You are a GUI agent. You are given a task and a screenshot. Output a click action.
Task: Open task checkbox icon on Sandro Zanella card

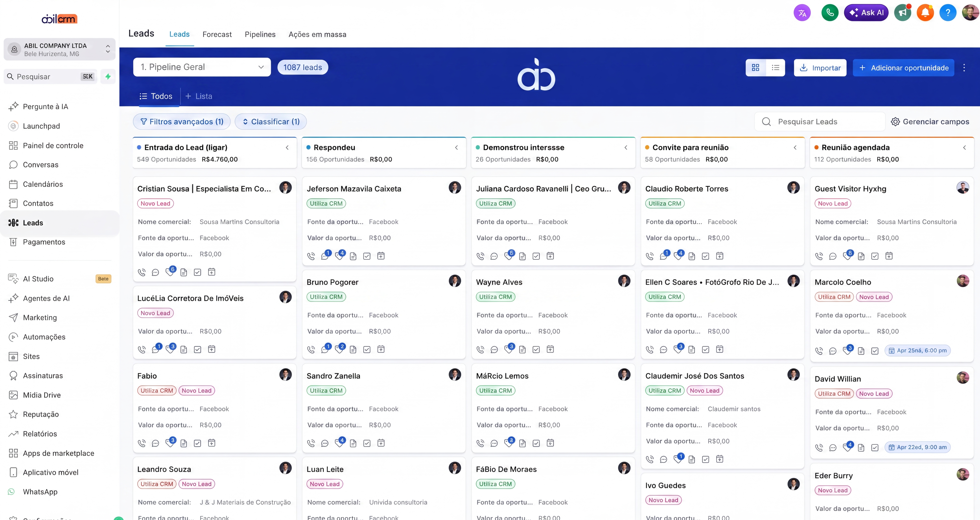coord(367,443)
